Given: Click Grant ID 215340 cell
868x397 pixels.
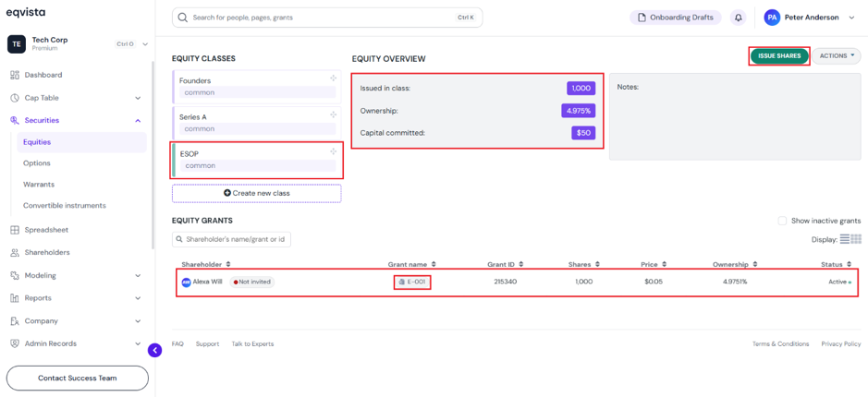Looking at the screenshot, I should [x=506, y=282].
